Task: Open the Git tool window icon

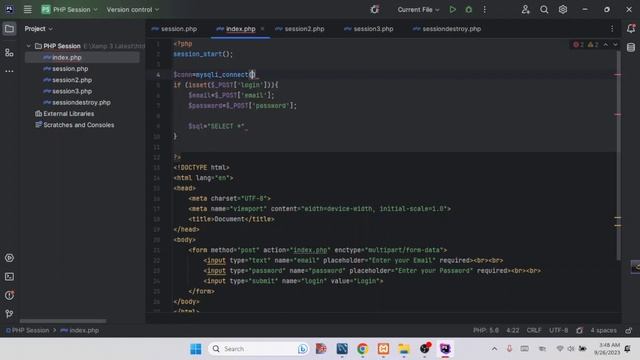Action: 9,313
